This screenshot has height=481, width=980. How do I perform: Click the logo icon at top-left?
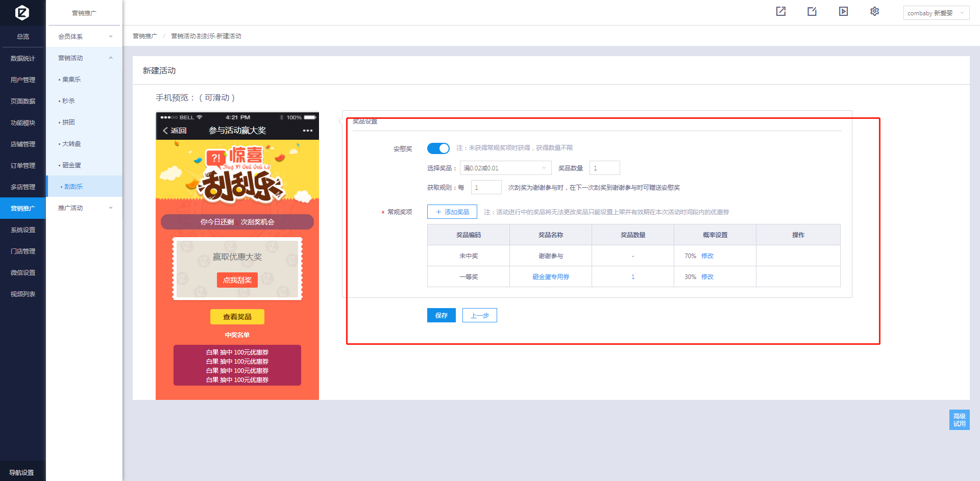pos(22,12)
